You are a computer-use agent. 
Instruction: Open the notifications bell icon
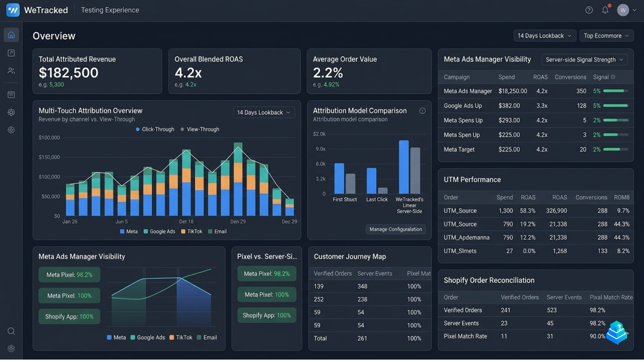tap(605, 10)
